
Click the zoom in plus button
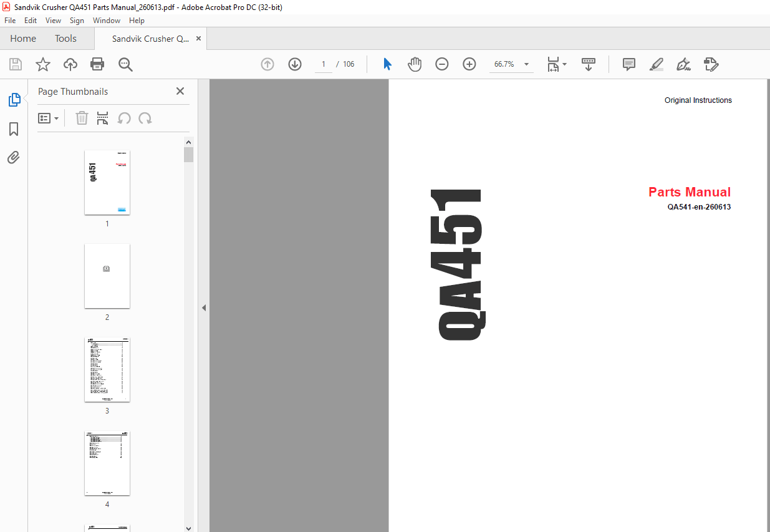point(469,64)
